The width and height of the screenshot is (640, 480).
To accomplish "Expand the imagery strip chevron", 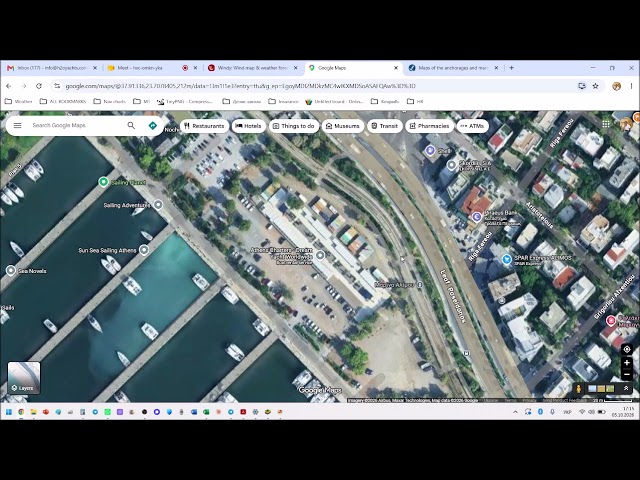I will click(x=626, y=388).
